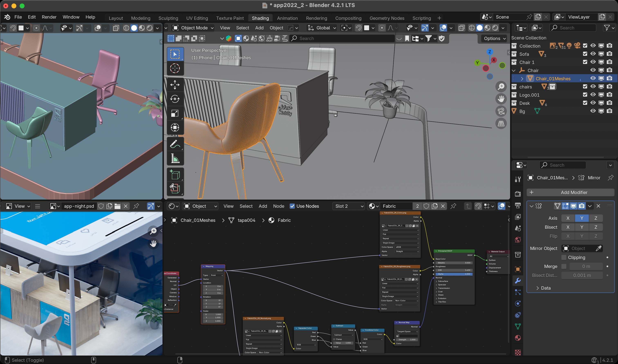Enable the Clipping checkbox in Mirror modifier
This screenshot has height=364, width=618.
click(564, 257)
